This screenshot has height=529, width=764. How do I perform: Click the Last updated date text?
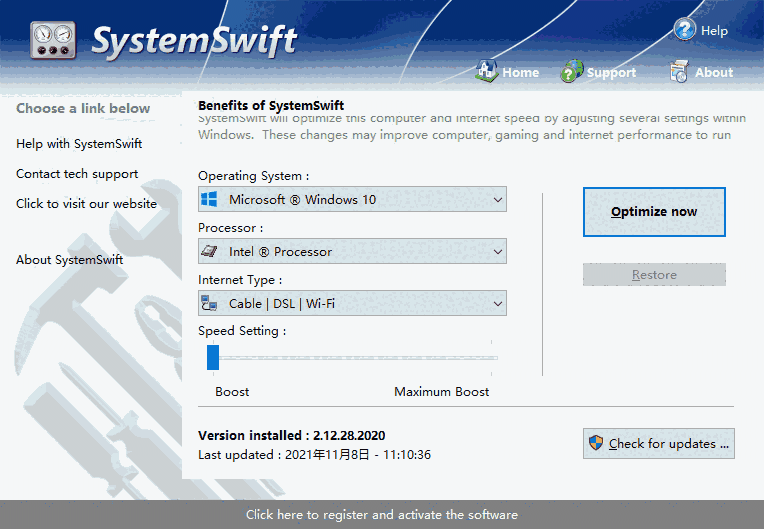coord(314,454)
